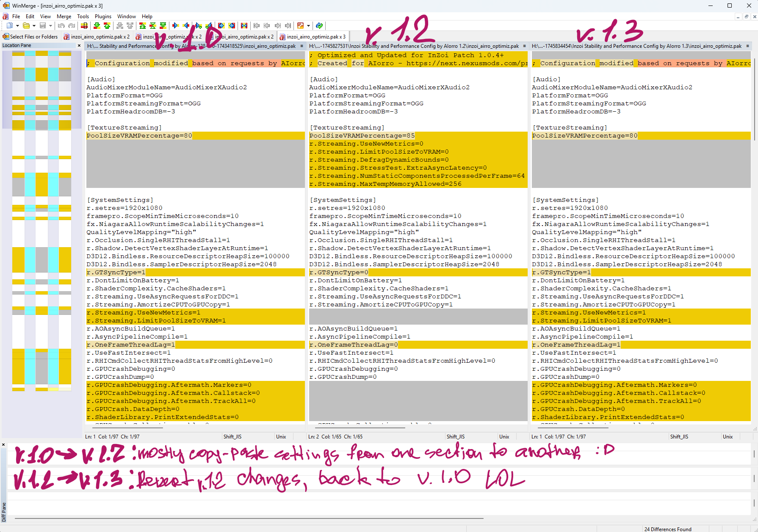Go to the last difference

163,26
